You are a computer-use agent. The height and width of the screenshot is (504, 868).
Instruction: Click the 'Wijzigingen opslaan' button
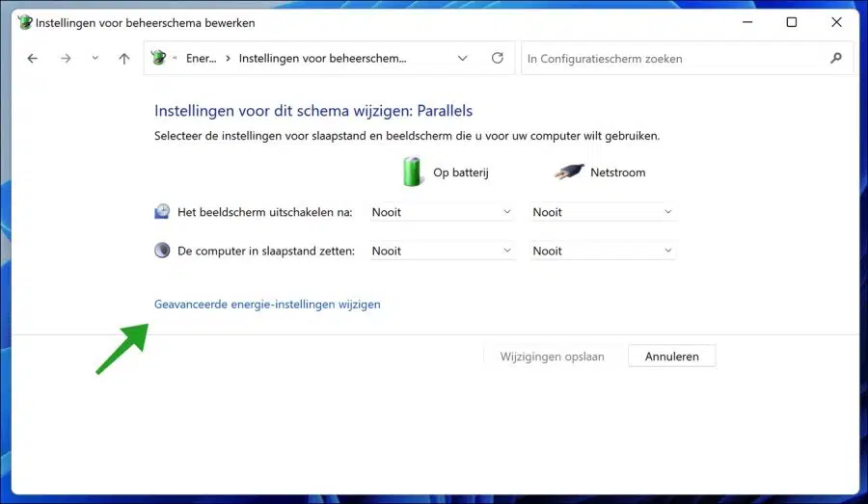552,357
